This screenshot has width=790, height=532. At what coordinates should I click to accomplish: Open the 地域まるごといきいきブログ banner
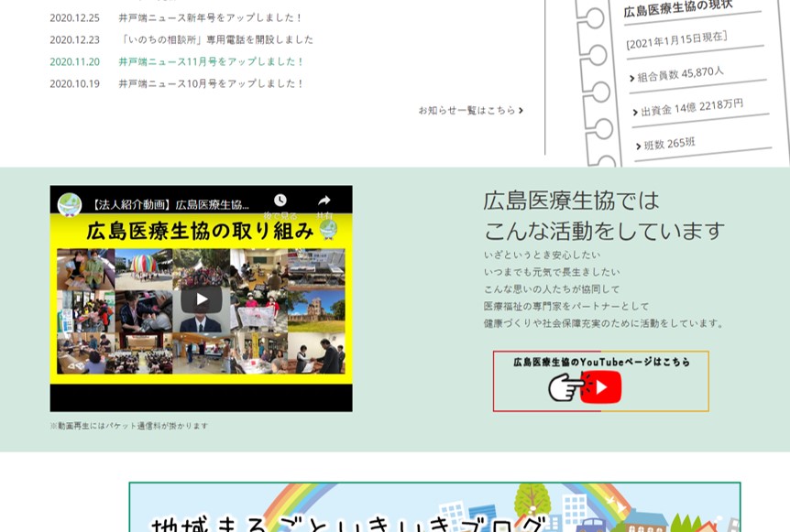tap(434, 508)
